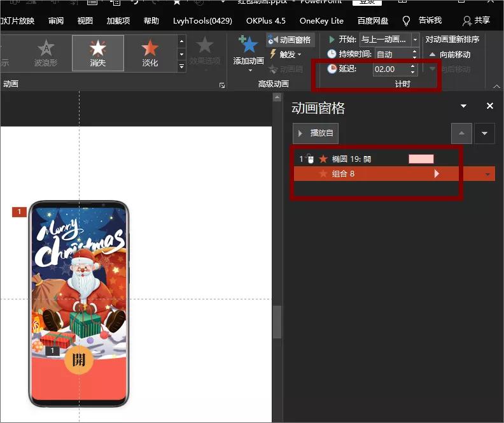Click Move Earlier (向前移动) to reorder animation
The width and height of the screenshot is (504, 423).
pyautogui.click(x=451, y=55)
